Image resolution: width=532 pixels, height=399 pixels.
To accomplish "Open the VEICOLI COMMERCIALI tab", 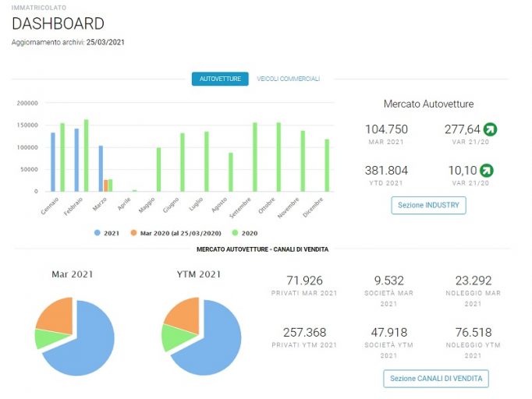I will coord(288,79).
